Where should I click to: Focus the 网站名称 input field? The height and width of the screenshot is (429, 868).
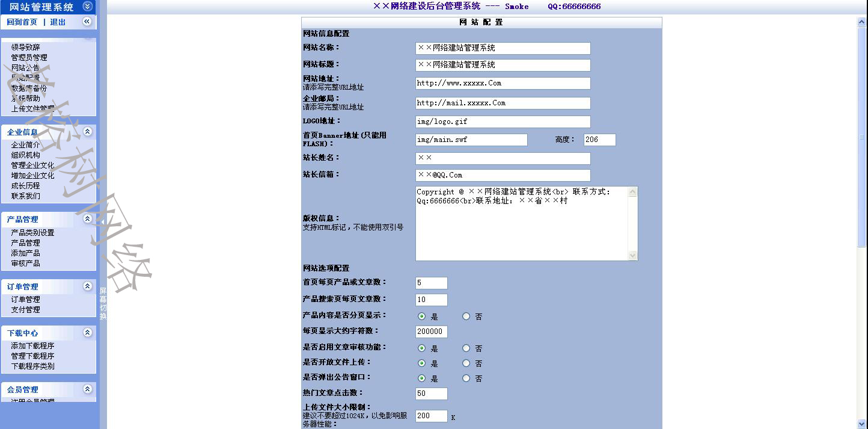pos(503,48)
